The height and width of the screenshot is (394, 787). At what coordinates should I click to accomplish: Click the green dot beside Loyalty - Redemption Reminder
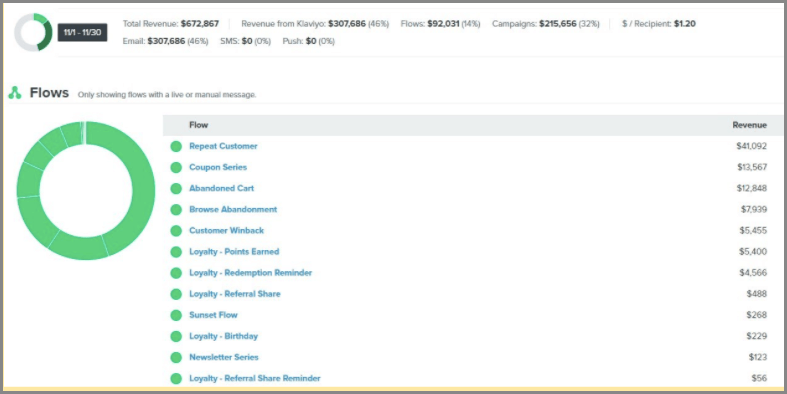[x=176, y=273]
